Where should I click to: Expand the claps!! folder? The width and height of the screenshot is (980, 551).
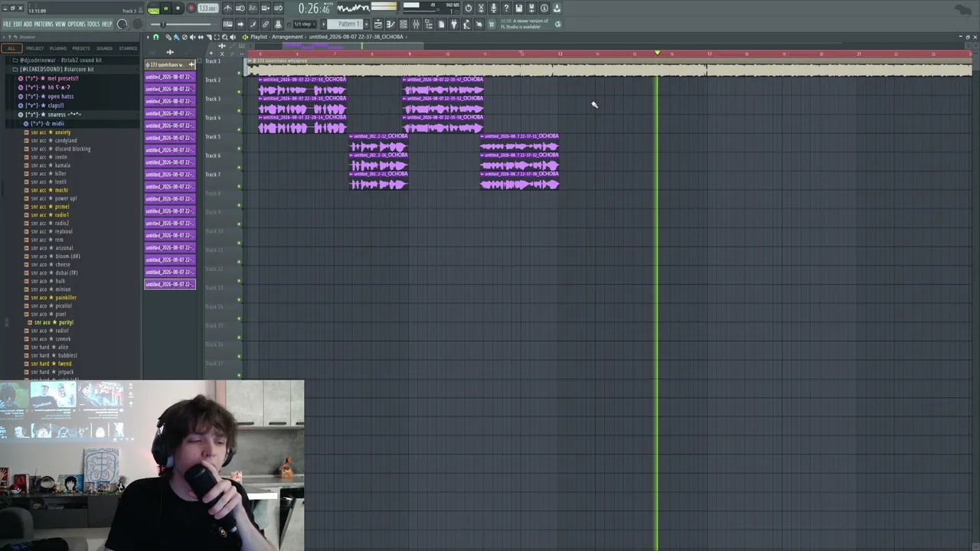pyautogui.click(x=42, y=106)
